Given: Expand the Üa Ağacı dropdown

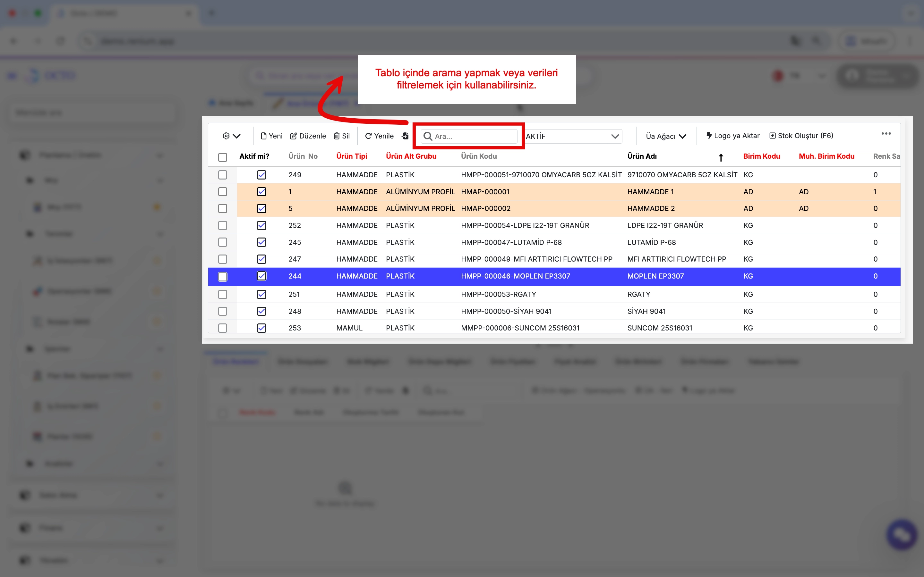Looking at the screenshot, I should point(683,136).
